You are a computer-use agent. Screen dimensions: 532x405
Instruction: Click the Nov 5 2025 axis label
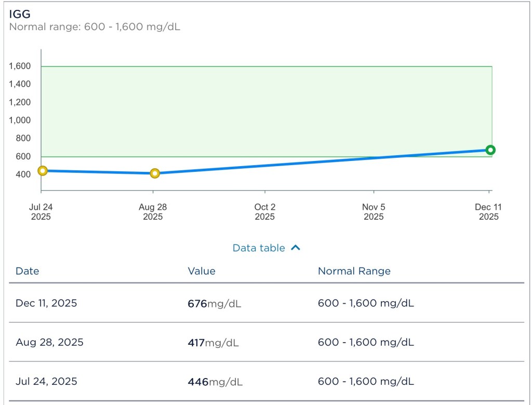374,212
